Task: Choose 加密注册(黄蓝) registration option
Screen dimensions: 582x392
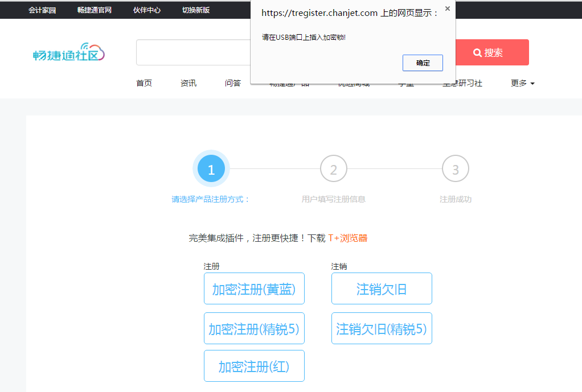Action: [x=254, y=288]
